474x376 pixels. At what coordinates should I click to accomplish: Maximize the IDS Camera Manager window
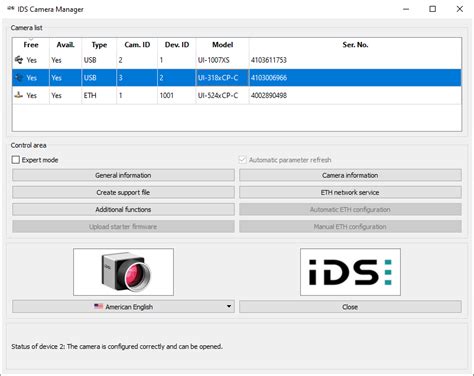432,9
